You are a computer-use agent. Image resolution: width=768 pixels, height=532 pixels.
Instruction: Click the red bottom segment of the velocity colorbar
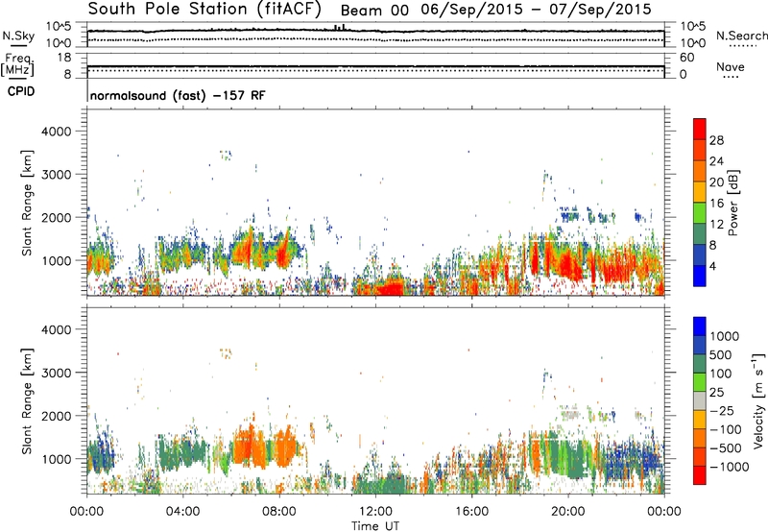coord(700,475)
